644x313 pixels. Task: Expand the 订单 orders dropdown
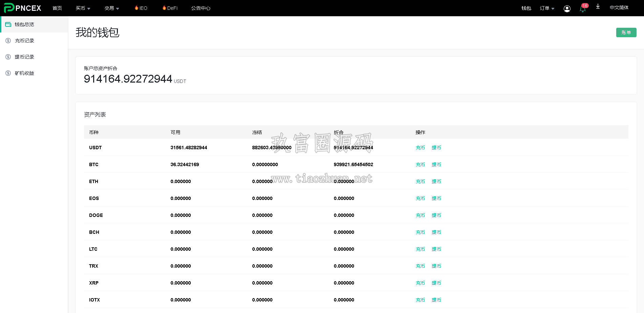pyautogui.click(x=547, y=8)
